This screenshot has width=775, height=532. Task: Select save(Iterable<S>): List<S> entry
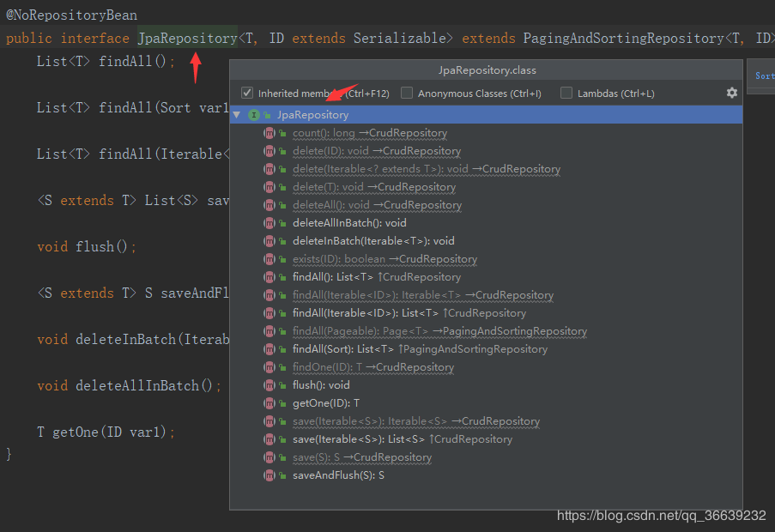pyautogui.click(x=403, y=439)
